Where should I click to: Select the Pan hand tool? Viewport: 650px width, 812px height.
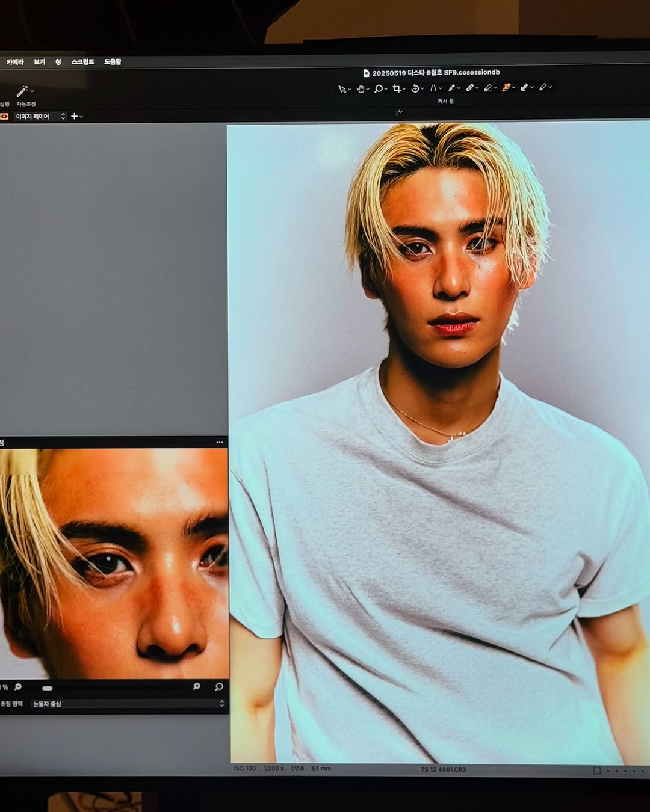pos(360,89)
